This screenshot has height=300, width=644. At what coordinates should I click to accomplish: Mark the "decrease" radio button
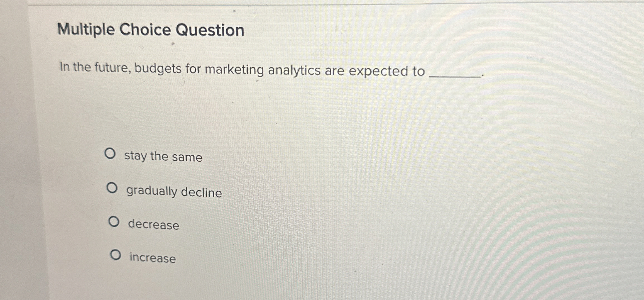tap(114, 222)
